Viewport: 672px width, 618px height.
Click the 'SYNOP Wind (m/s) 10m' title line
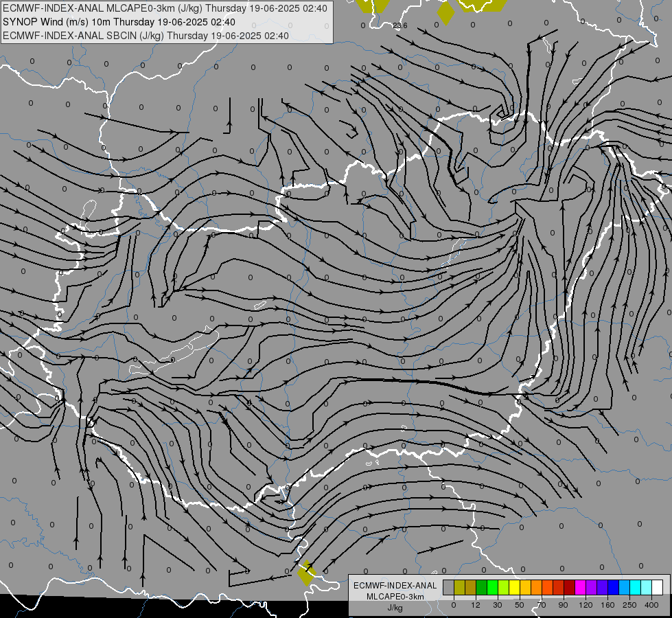tap(119, 22)
